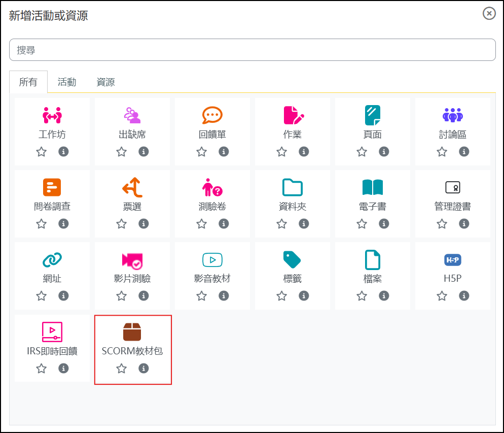Focus the 搜尋 search field
Image resolution: width=504 pixels, height=433 pixels.
(x=253, y=50)
